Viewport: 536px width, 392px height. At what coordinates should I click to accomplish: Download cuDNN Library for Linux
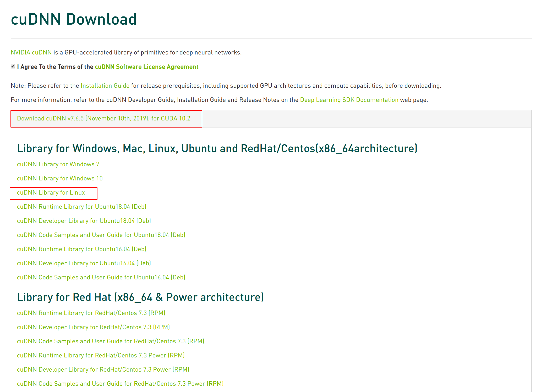pos(51,192)
